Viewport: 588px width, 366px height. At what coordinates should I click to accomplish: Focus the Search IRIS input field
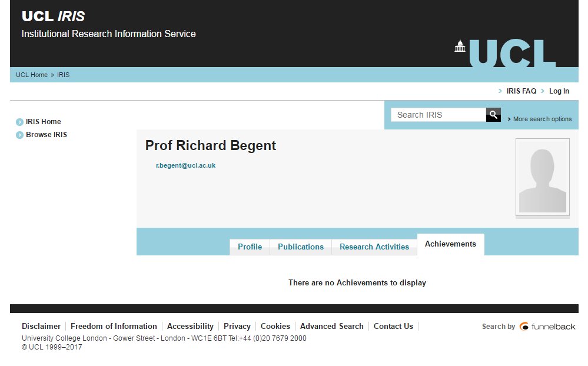point(438,115)
